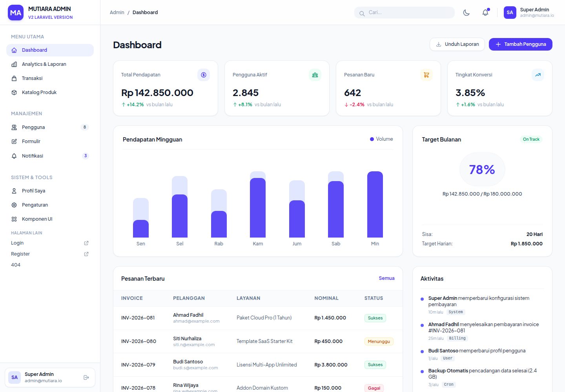This screenshot has width=565, height=392.
Task: Click the MA logo badge
Action: (x=16, y=13)
